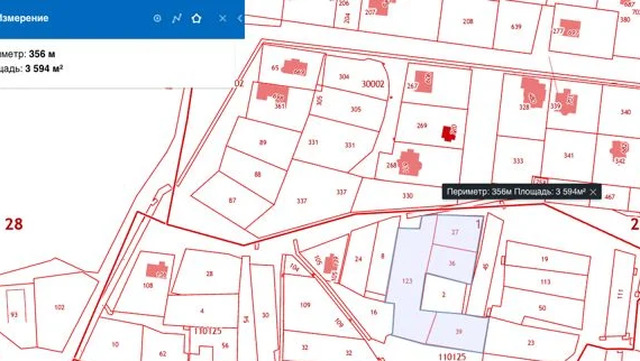Select parcel labeled 89
The height and width of the screenshot is (361, 640).
[263, 143]
